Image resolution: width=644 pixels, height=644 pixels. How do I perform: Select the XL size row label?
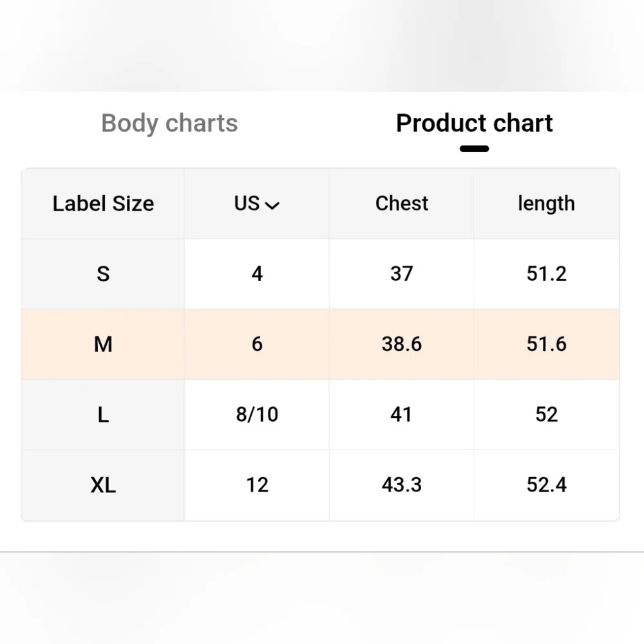[103, 484]
